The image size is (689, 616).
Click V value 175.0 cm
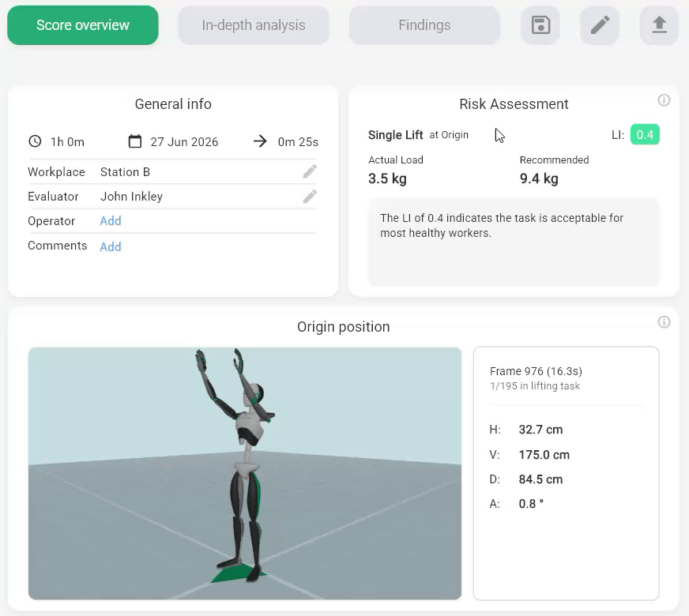pos(544,454)
